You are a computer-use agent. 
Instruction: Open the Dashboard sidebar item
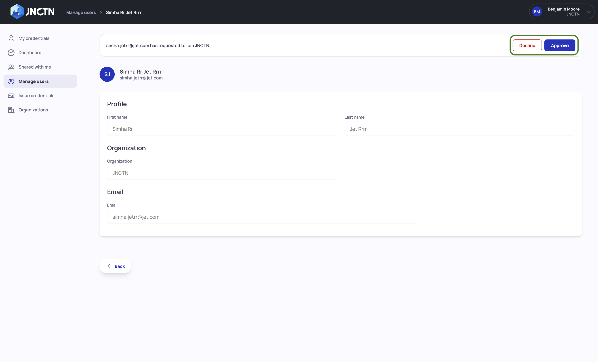[x=30, y=53]
